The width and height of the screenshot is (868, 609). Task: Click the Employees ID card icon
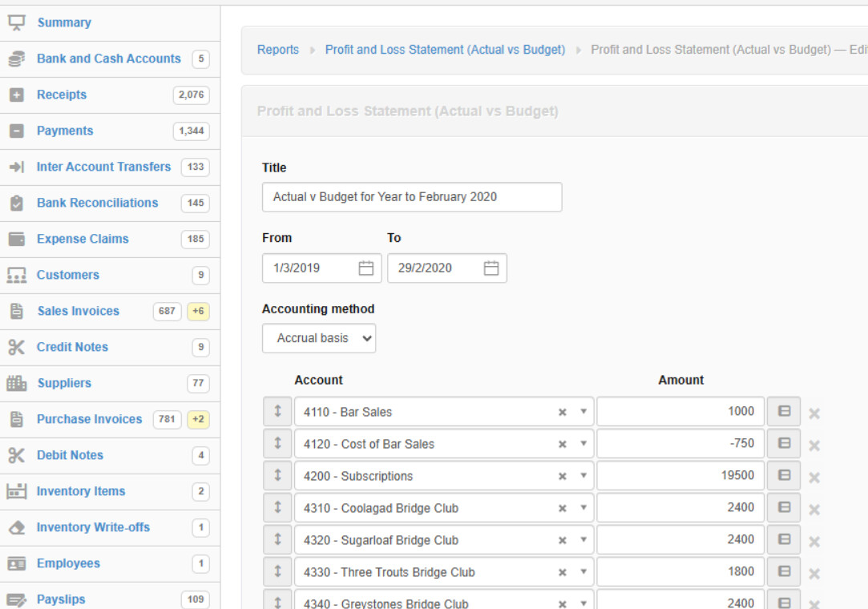tap(17, 563)
